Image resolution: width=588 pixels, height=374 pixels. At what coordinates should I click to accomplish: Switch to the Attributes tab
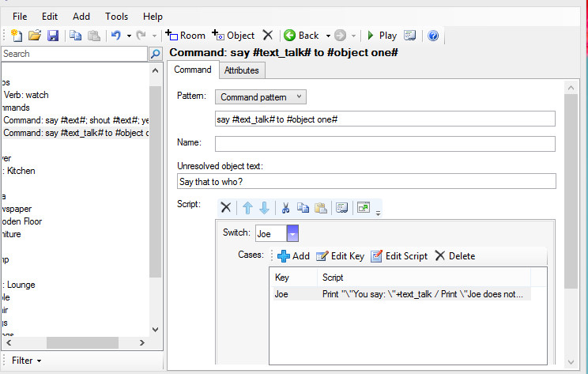(241, 70)
